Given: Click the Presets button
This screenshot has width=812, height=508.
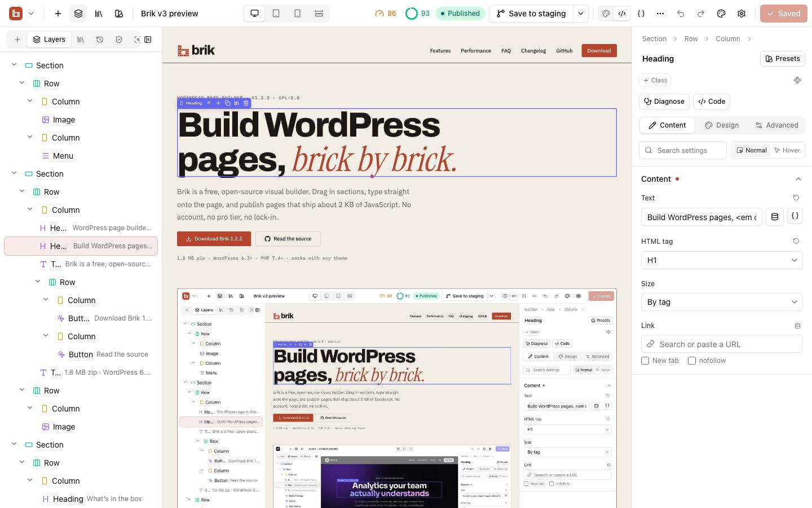Looking at the screenshot, I should pos(783,59).
